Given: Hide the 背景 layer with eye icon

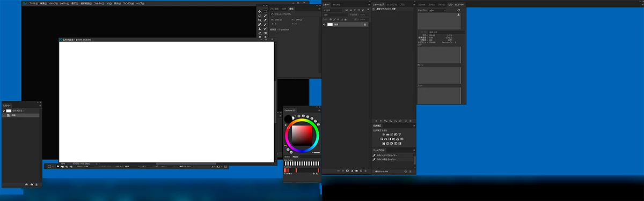Looking at the screenshot, I should (x=324, y=25).
